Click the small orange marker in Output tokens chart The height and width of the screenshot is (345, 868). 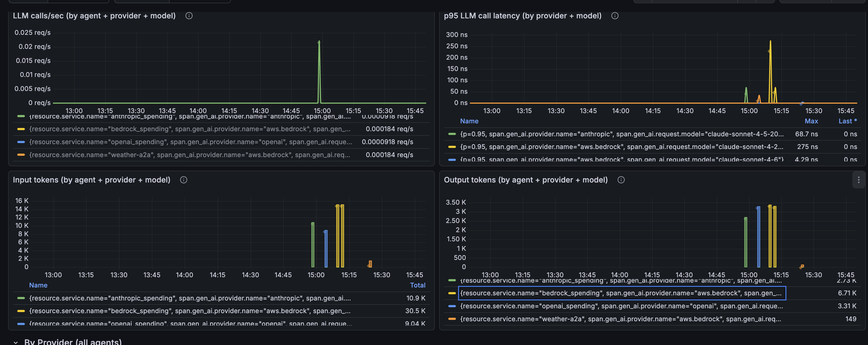802,266
